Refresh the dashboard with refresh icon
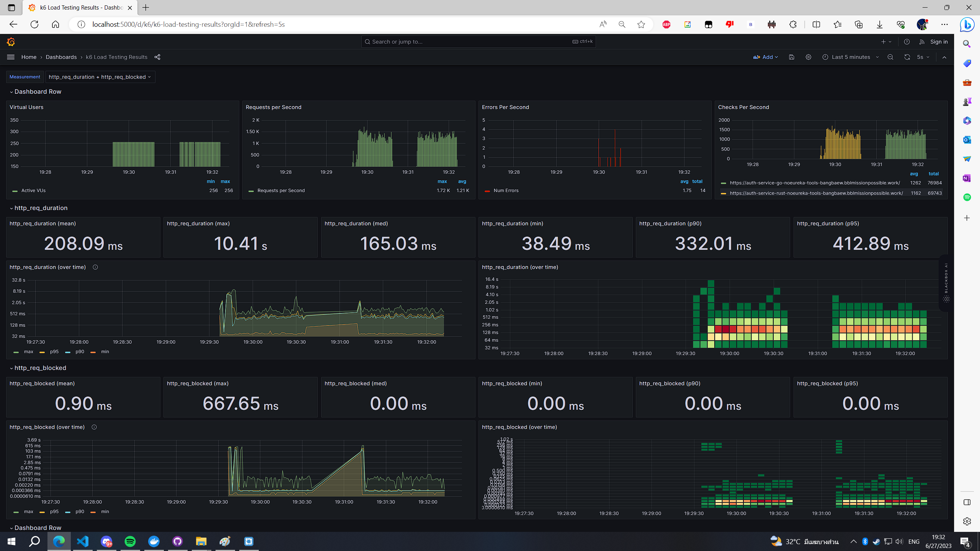 coord(907,57)
